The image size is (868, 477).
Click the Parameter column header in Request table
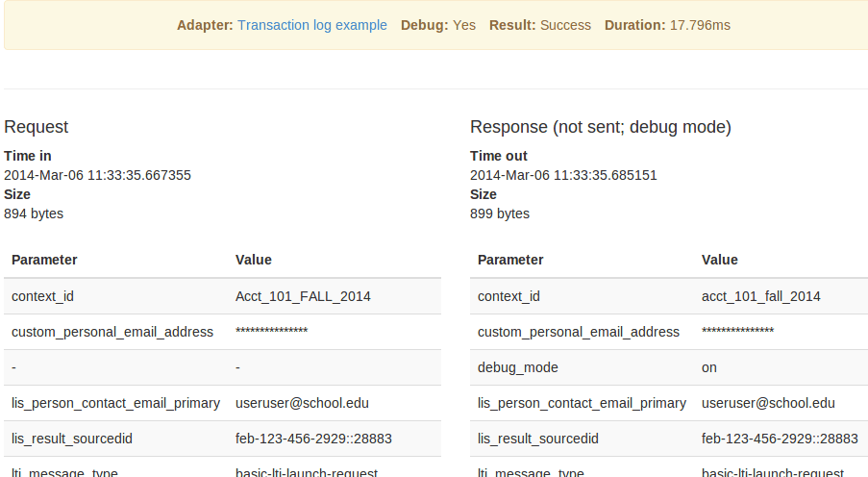pos(44,260)
